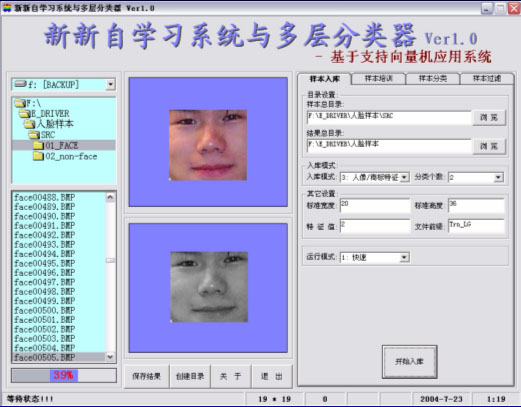Image resolution: width=521 pixels, height=407 pixels.
Task: Click the 创建目录 button
Action: click(x=190, y=376)
